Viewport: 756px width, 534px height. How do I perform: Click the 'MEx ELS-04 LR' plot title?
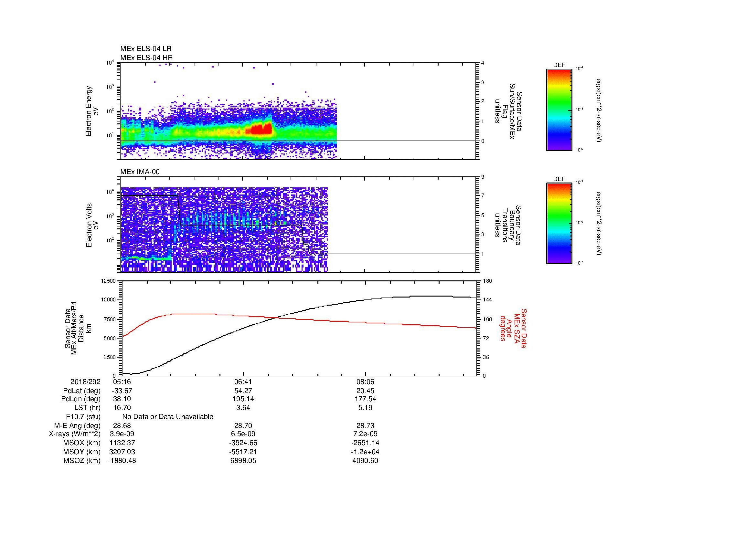click(146, 49)
